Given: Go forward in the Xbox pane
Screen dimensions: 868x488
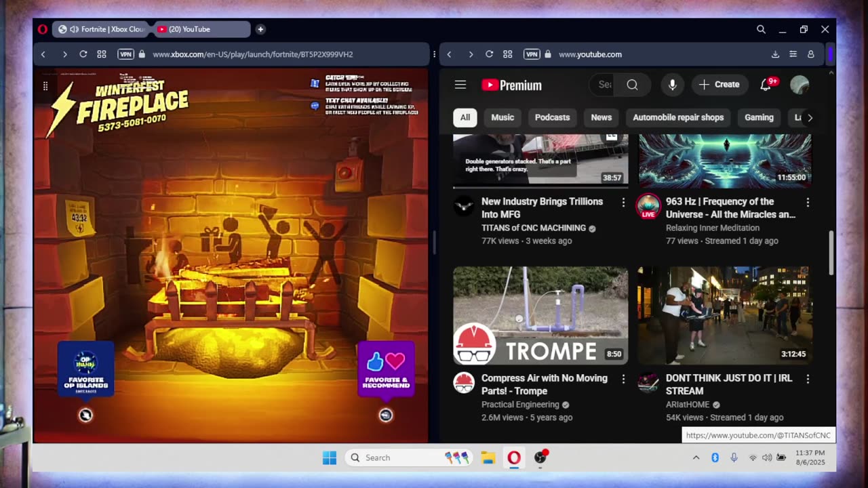Looking at the screenshot, I should pos(64,54).
